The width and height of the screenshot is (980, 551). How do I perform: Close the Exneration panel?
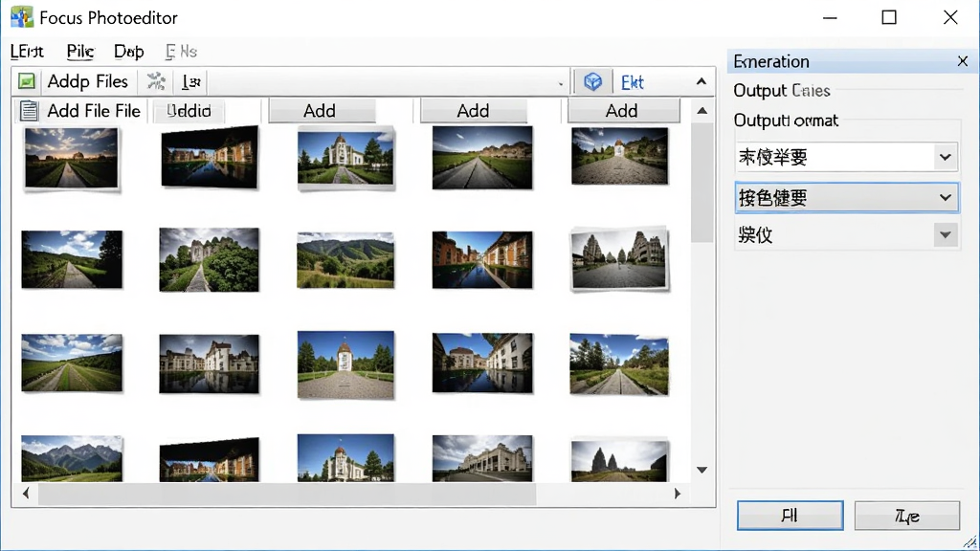963,61
